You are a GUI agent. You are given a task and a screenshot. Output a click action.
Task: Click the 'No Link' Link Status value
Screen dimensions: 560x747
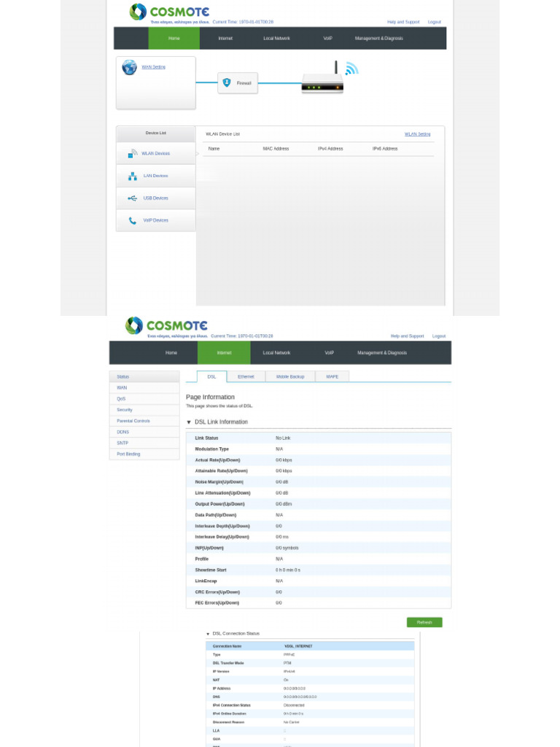[x=283, y=438]
